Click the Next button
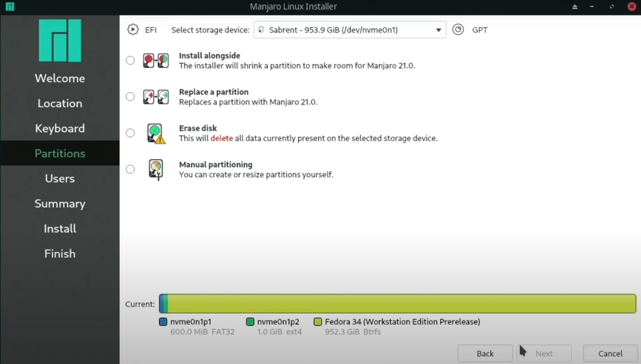This screenshot has width=641, height=364. pos(544,353)
